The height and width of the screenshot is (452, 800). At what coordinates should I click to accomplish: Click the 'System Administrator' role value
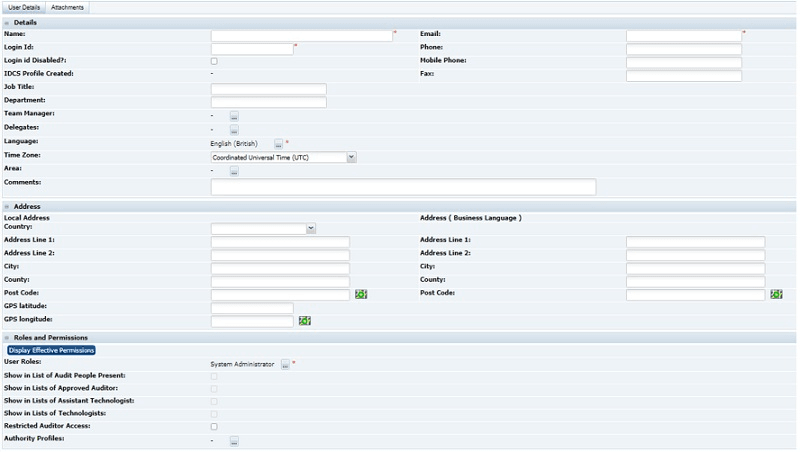point(242,364)
